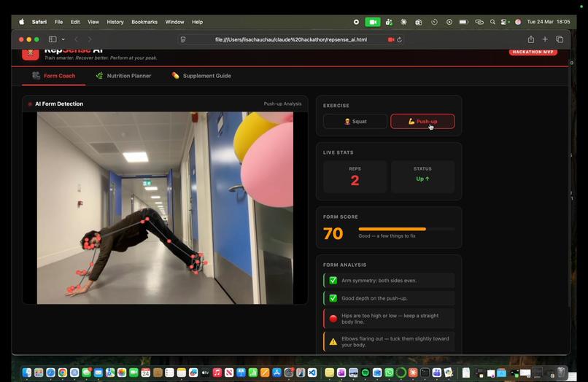Open Calendar icon showing 24 in Dock
This screenshot has height=382, width=588.
click(145, 373)
